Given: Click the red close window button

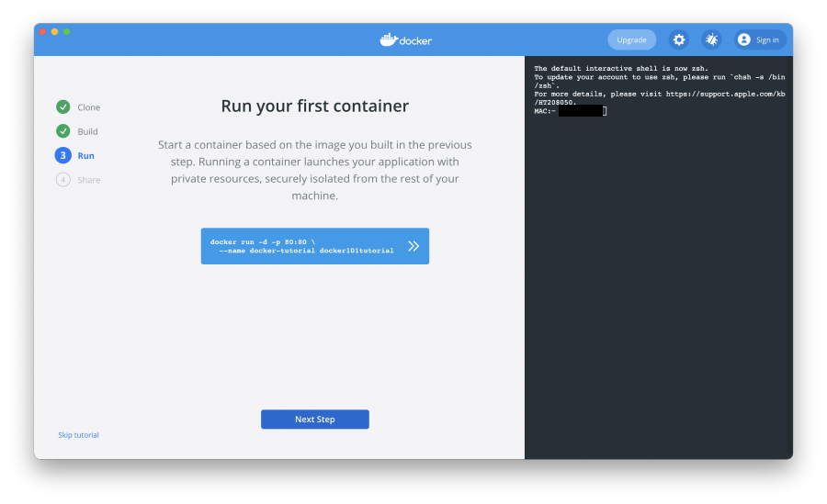Looking at the screenshot, I should (x=42, y=31).
